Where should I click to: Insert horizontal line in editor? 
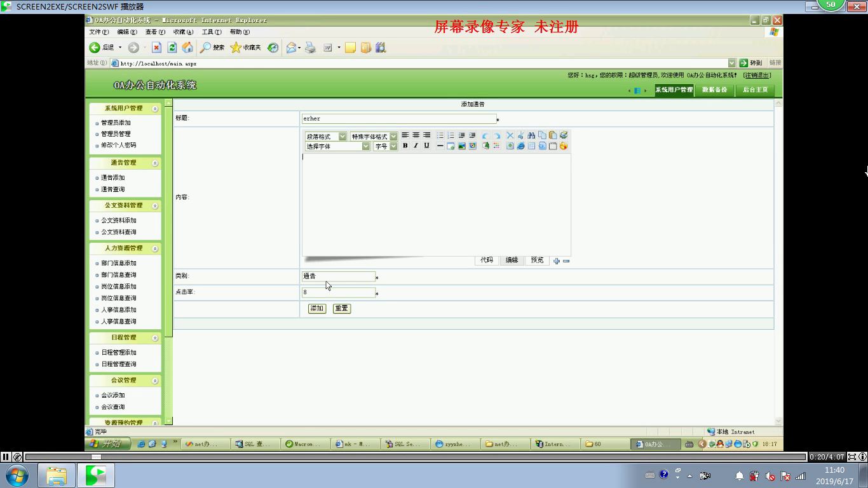(x=440, y=146)
